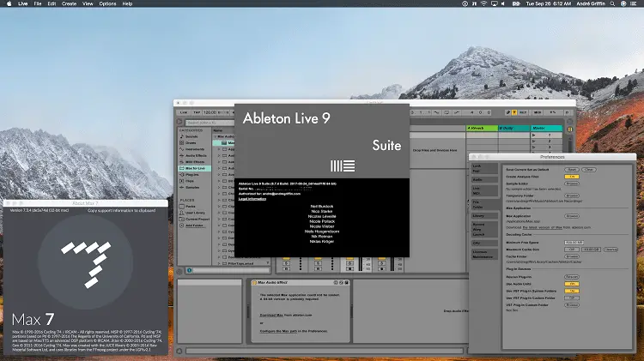The height and width of the screenshot is (361, 644).
Task: Open Siri from the menu bar
Action: tap(623, 3)
